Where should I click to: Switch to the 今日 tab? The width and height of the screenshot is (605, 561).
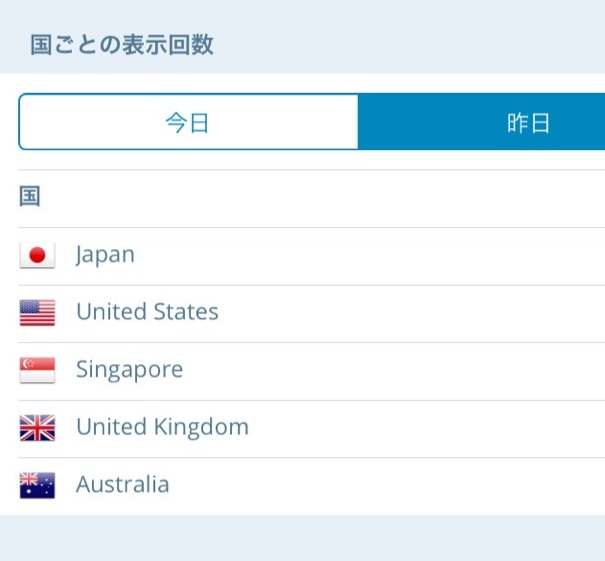(x=188, y=123)
